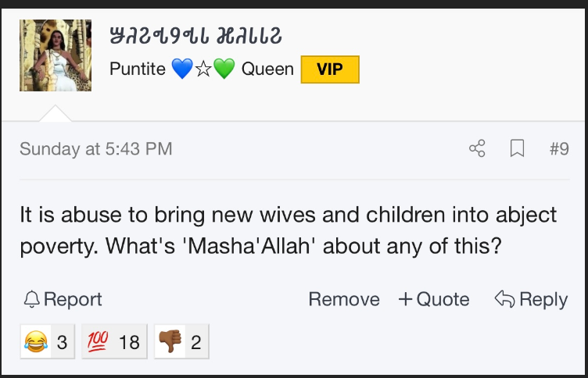Reply to this post
Image resolution: width=588 pixels, height=378 pixels.
pos(531,299)
